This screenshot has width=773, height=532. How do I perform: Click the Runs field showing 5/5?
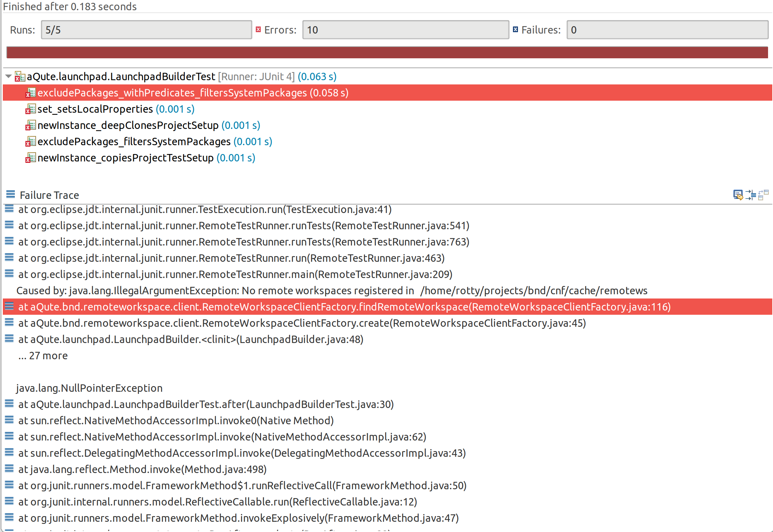(146, 30)
